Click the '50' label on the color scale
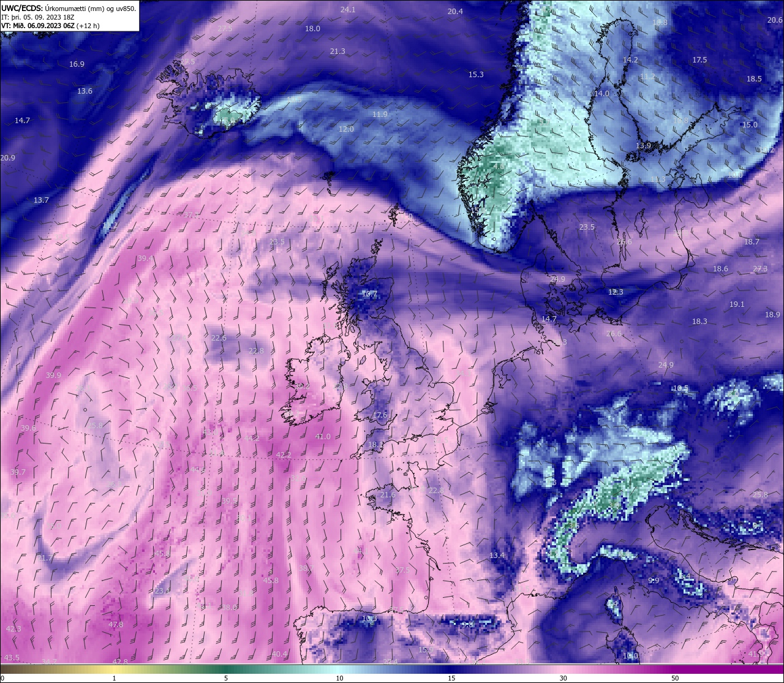The width and height of the screenshot is (784, 683). pyautogui.click(x=675, y=678)
